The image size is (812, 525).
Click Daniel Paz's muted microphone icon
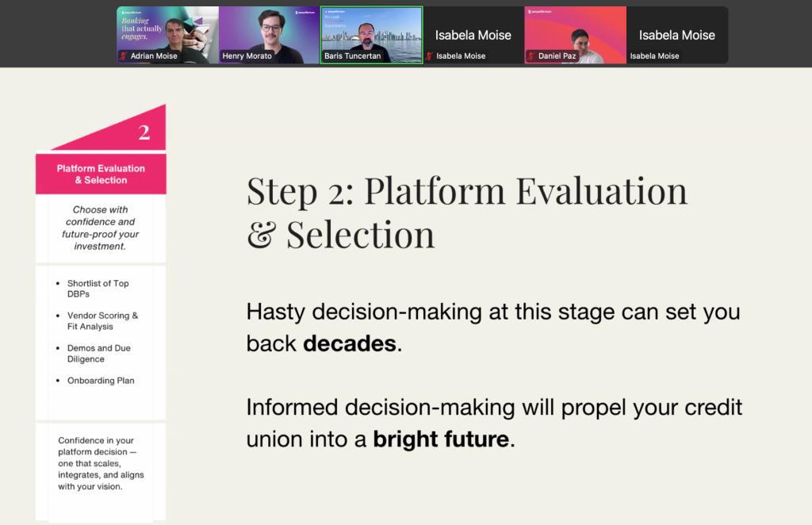tap(531, 56)
